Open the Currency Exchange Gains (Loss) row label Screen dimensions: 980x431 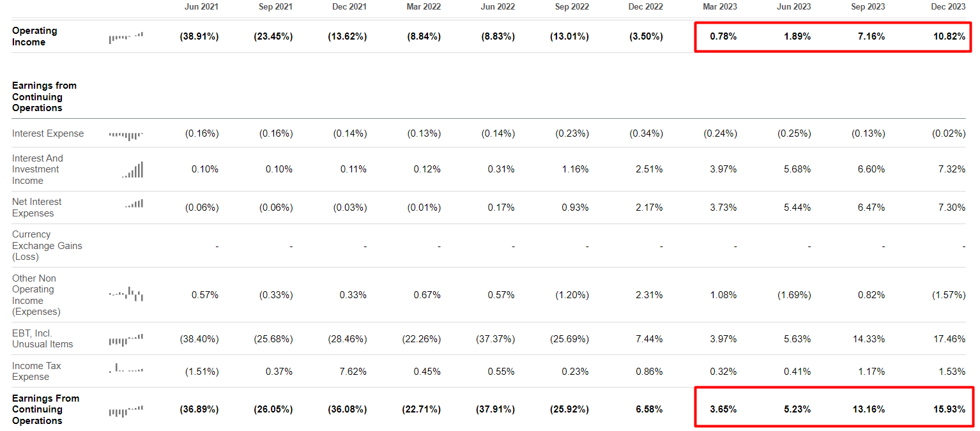(x=47, y=246)
